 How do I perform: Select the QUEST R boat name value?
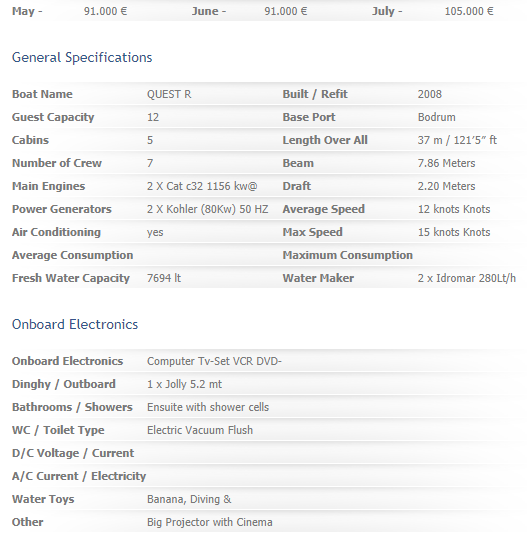tap(169, 94)
